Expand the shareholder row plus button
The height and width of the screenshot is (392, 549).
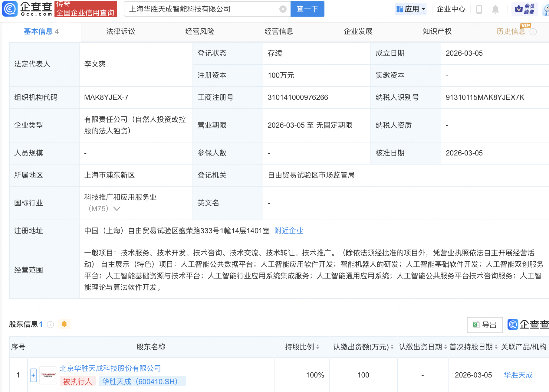tap(33, 375)
